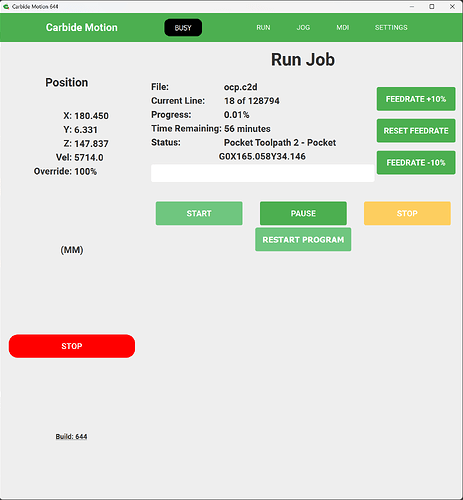463x500 pixels.
Task: Click the START job button
Action: [199, 213]
